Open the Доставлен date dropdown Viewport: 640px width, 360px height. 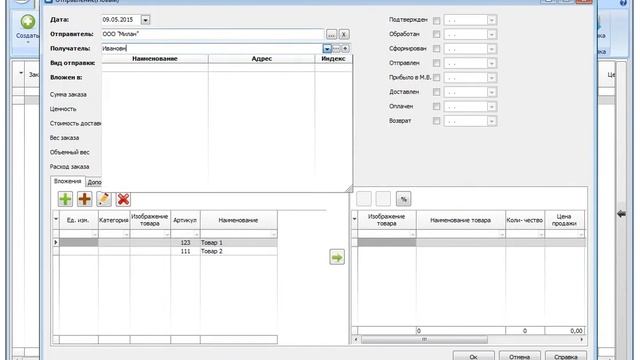pyautogui.click(x=491, y=92)
